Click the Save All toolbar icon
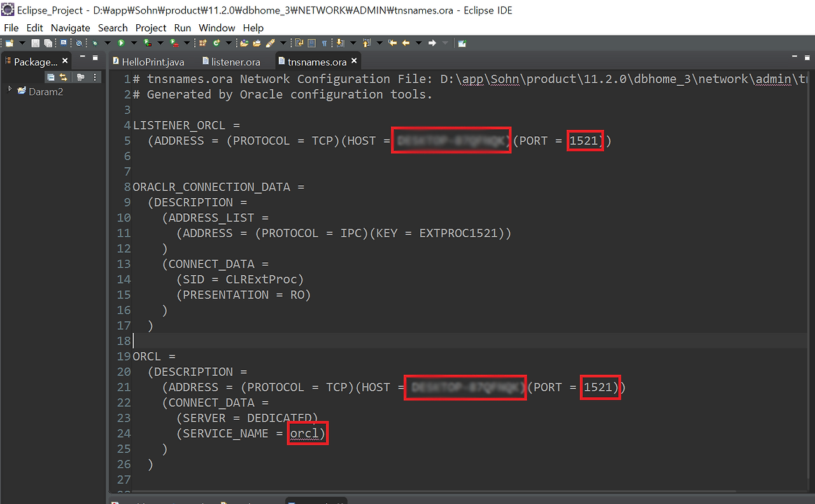Image resolution: width=815 pixels, height=504 pixels. tap(49, 43)
